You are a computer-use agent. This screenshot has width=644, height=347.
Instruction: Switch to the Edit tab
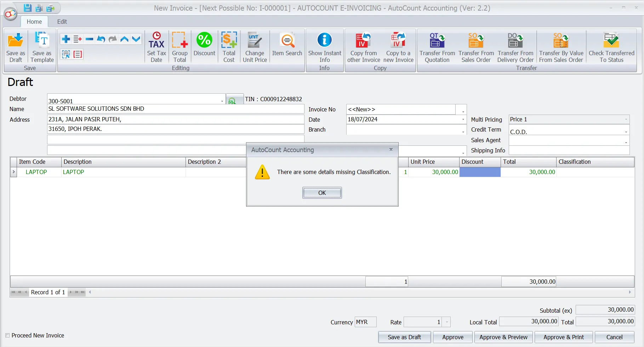coord(62,22)
